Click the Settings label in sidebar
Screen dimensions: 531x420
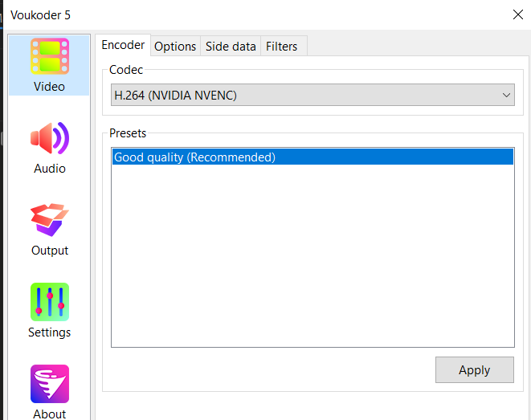point(50,332)
